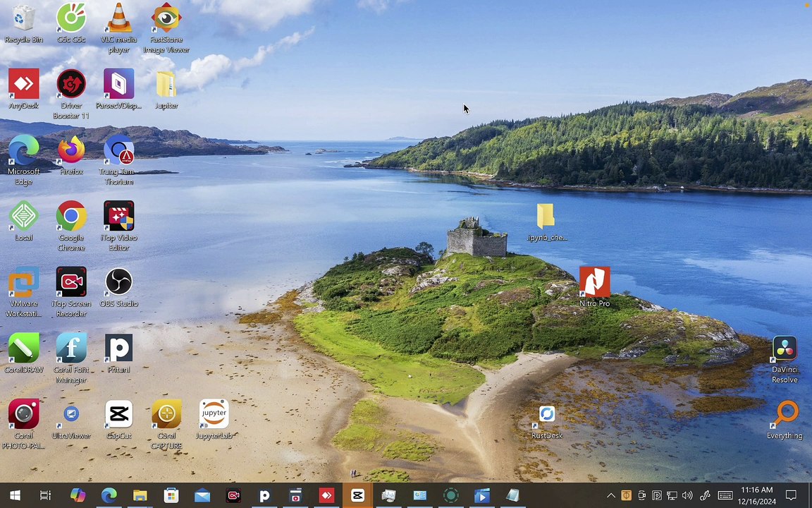Viewport: 812px width, 508px height.
Task: Open Task View from the taskbar
Action: (46, 496)
